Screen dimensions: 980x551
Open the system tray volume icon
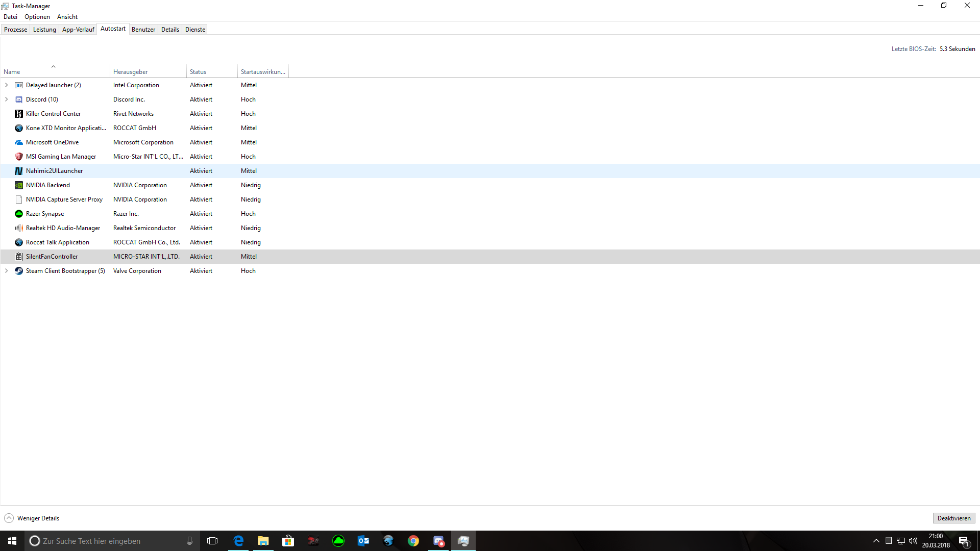(913, 541)
